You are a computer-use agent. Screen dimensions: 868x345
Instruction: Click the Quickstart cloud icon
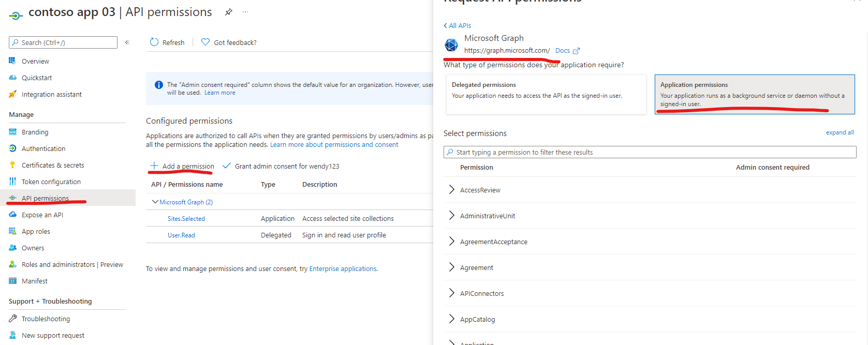pyautogui.click(x=12, y=78)
